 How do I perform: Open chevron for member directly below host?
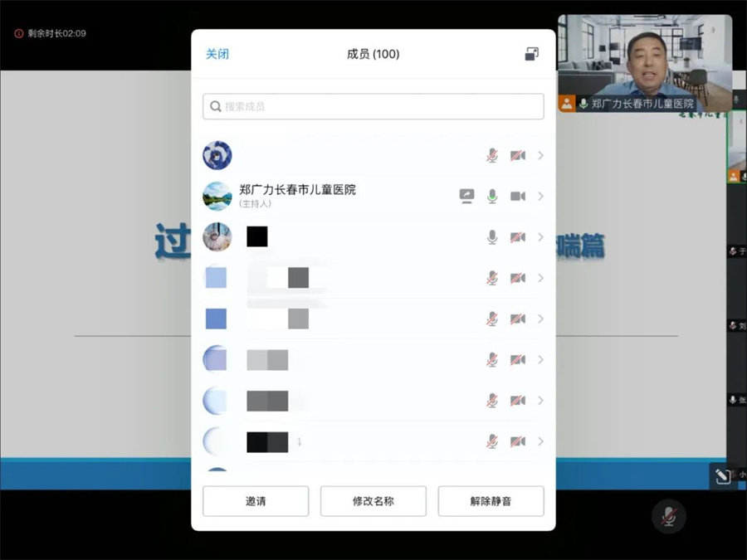coord(541,237)
